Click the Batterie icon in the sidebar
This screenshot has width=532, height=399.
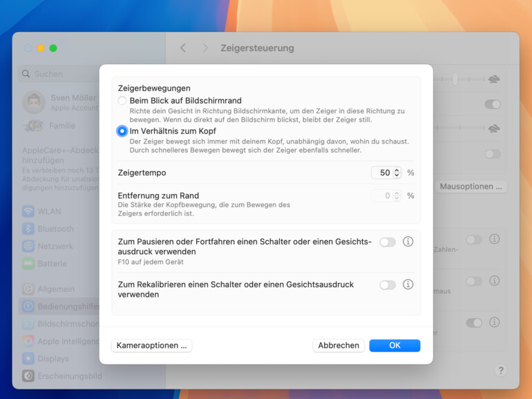(x=28, y=264)
